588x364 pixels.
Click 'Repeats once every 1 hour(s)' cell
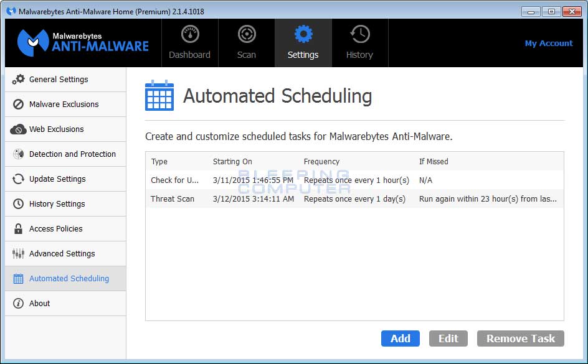pos(356,180)
